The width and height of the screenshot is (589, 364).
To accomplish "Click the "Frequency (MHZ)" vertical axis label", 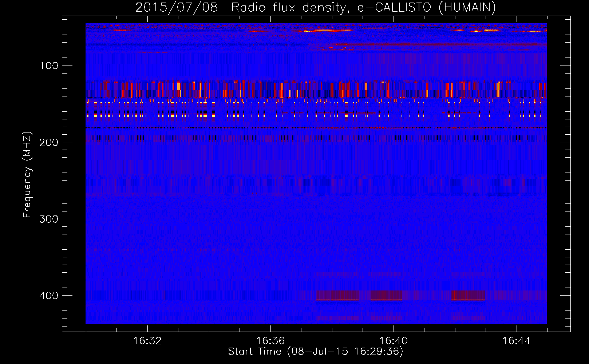I will coord(27,175).
